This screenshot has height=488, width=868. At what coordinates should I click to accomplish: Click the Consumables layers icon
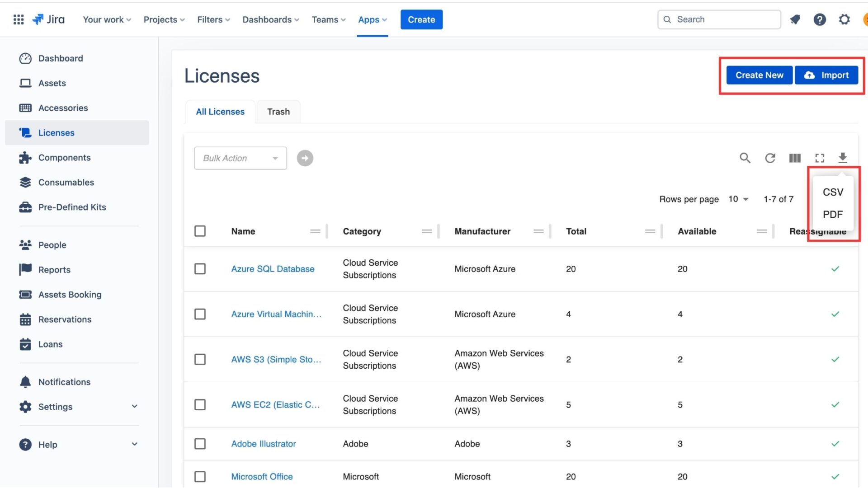(25, 182)
